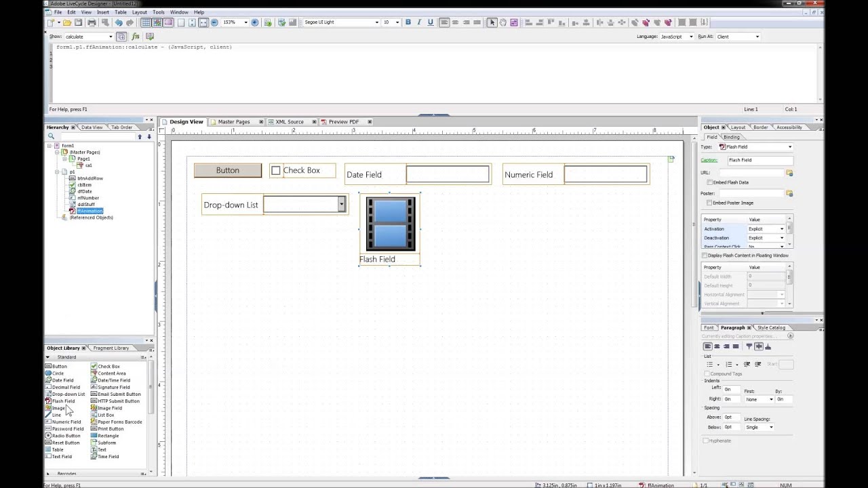
Task: Click the Date Field input on canvas
Action: pyautogui.click(x=448, y=174)
